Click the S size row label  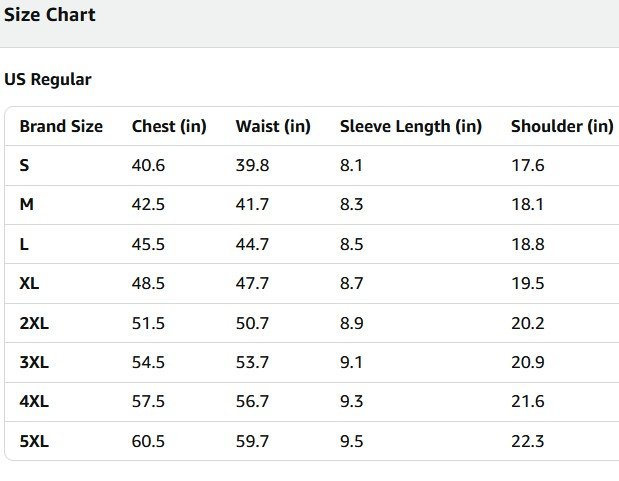24,166
